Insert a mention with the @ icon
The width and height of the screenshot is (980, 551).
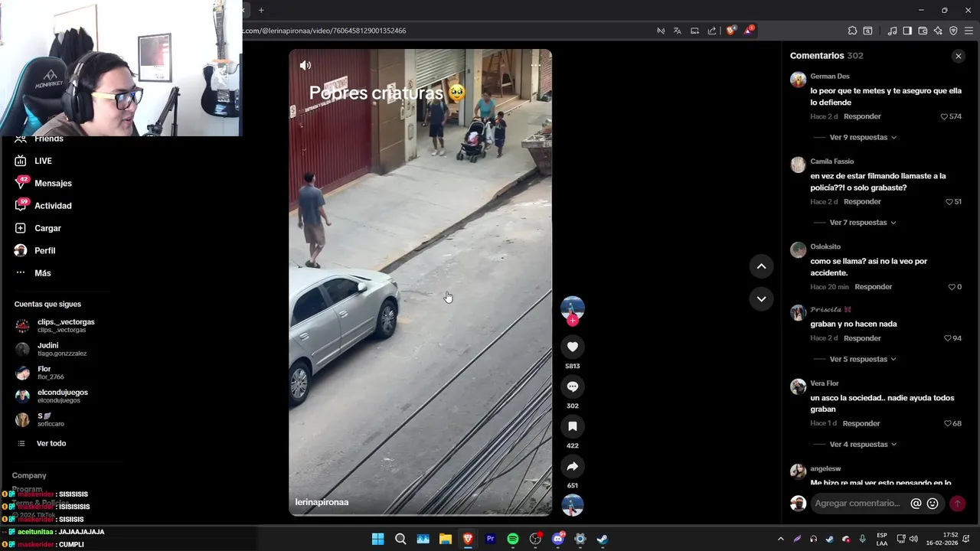[x=916, y=504]
